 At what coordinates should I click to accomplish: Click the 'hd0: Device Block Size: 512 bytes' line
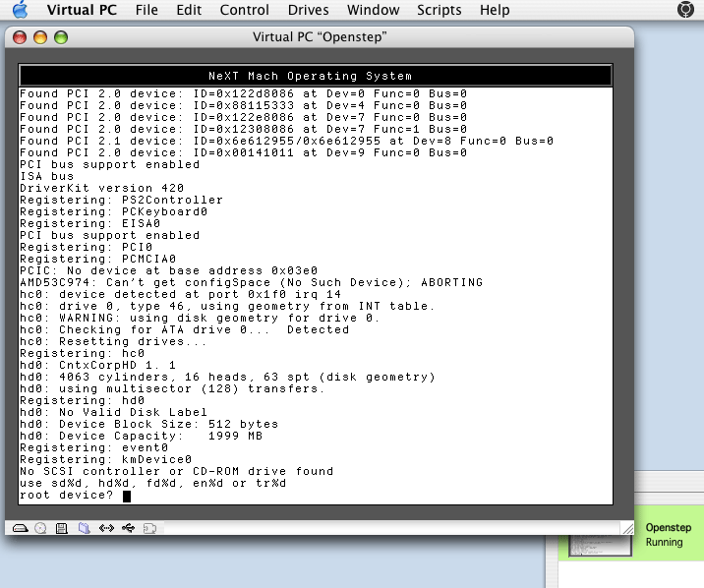148,424
